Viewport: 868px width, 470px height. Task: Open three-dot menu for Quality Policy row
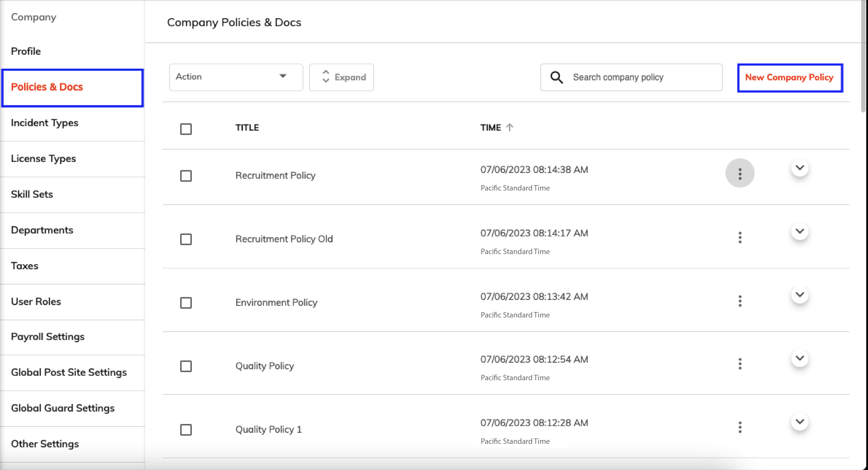click(x=740, y=364)
